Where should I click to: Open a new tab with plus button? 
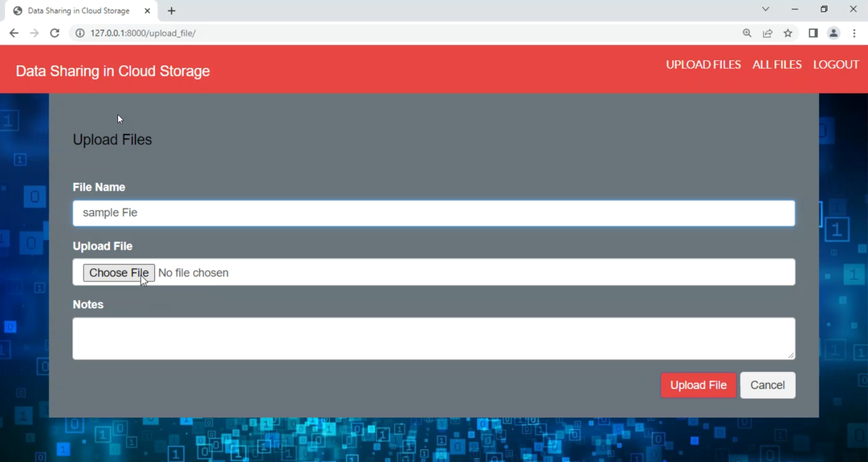(x=171, y=11)
